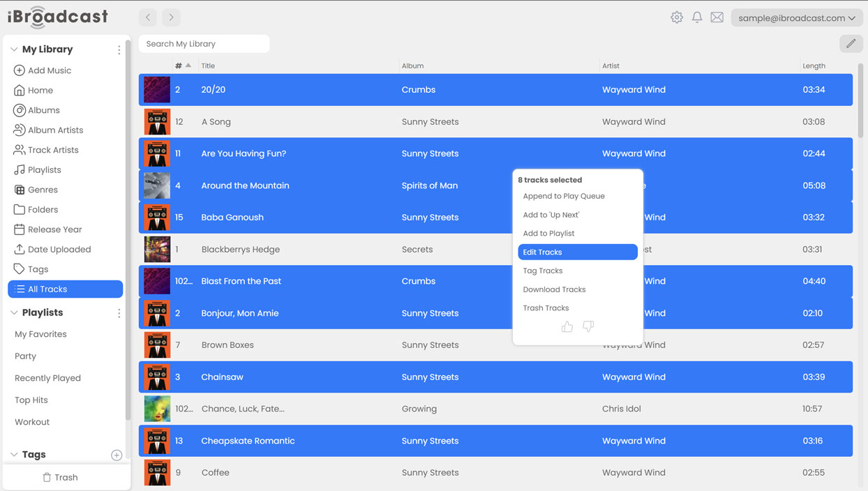Click the pencil edit icon
Image resolution: width=868 pixels, height=491 pixels.
[851, 43]
